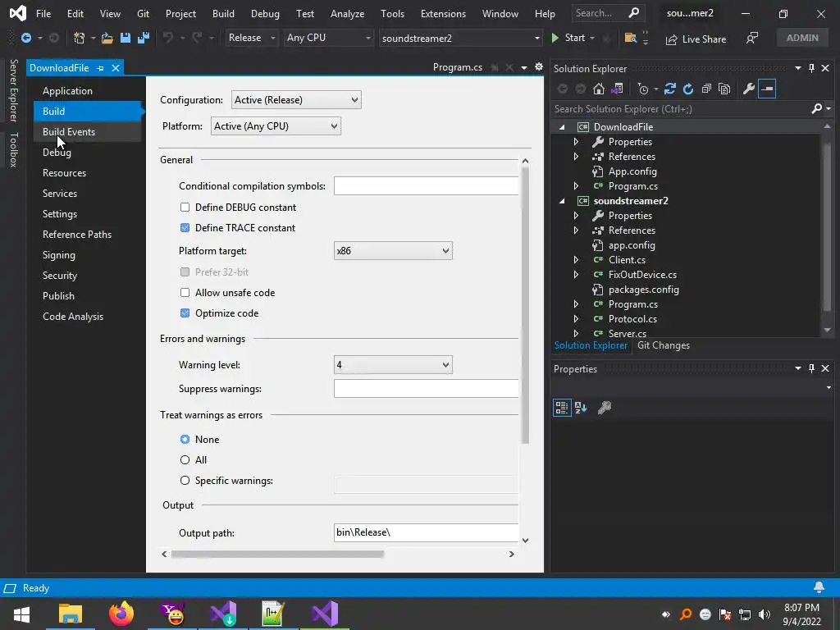
Task: Click the Output path field
Action: click(x=426, y=532)
